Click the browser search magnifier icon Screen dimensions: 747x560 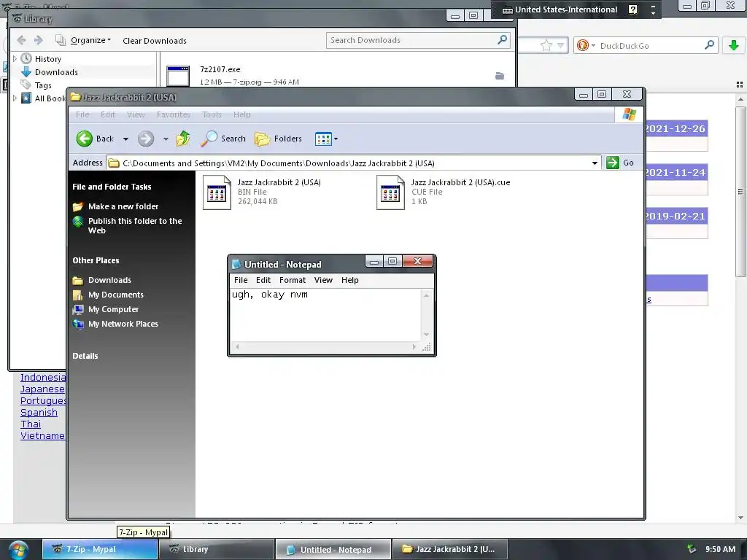coord(709,45)
